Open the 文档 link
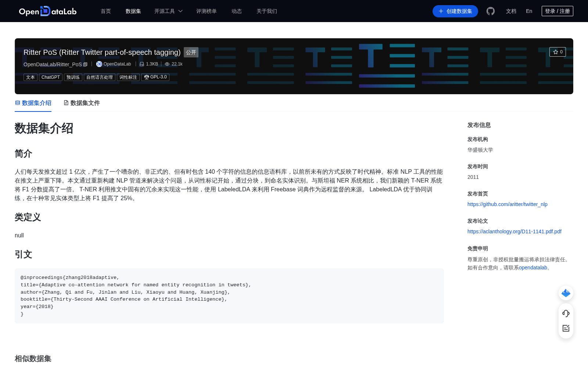Screen dimensions: 588x368 (x=511, y=11)
